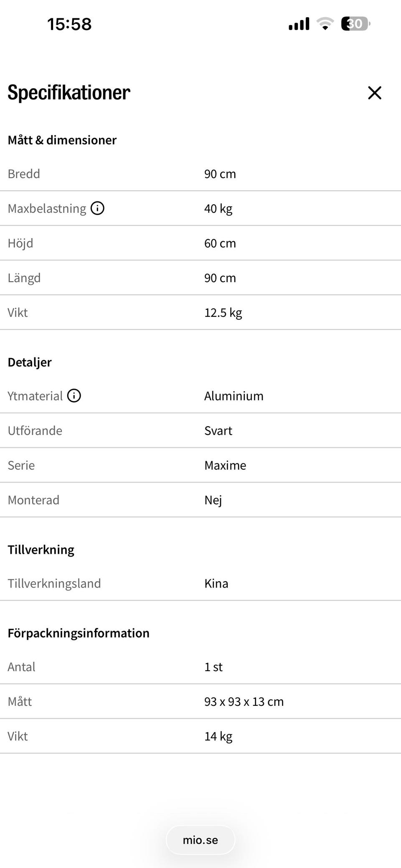This screenshot has width=401, height=868.
Task: Close the Specifikationer panel
Action: [375, 93]
